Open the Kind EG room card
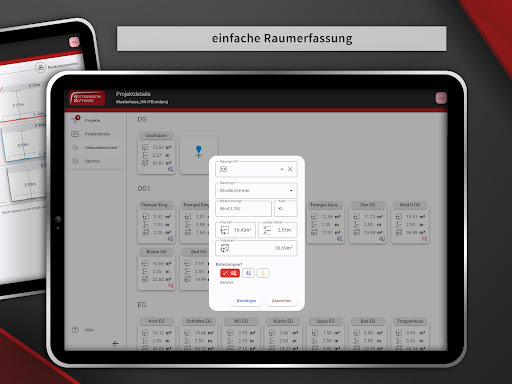 156,334
